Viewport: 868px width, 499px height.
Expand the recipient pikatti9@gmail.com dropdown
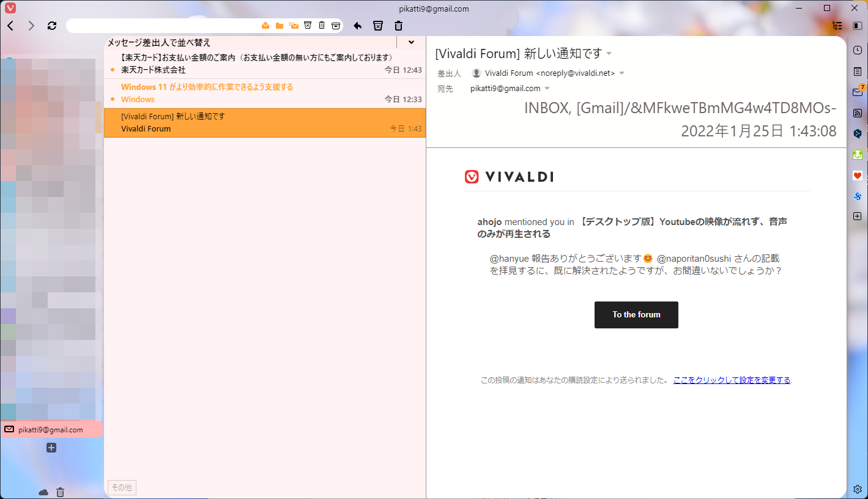click(547, 89)
